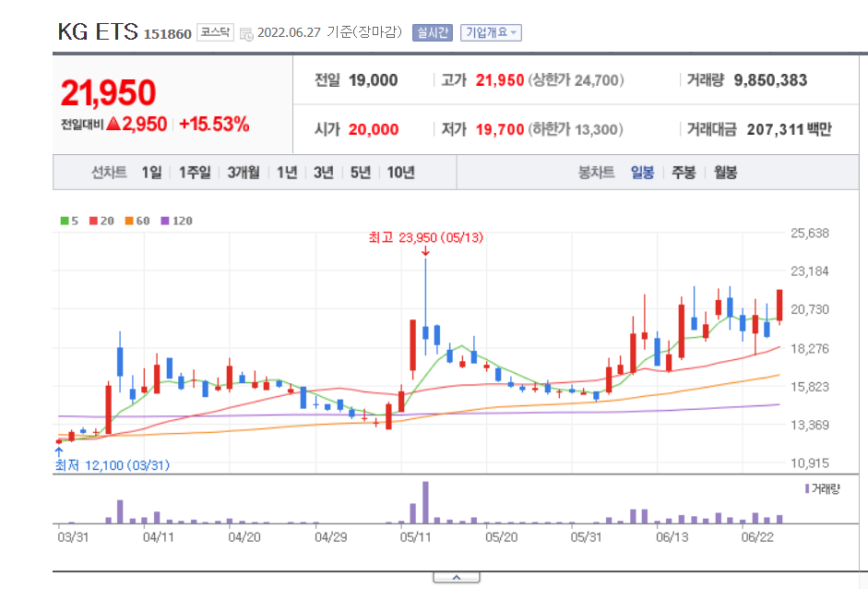Viewport: 868px width, 589px height.
Task: Click the 거래량 volume legend label
Action: click(x=823, y=488)
